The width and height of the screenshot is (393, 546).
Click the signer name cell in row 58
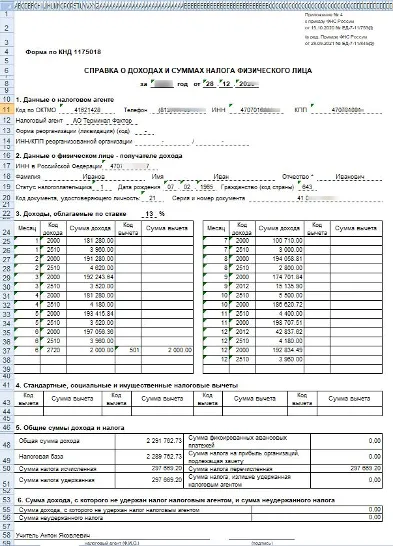(53, 535)
